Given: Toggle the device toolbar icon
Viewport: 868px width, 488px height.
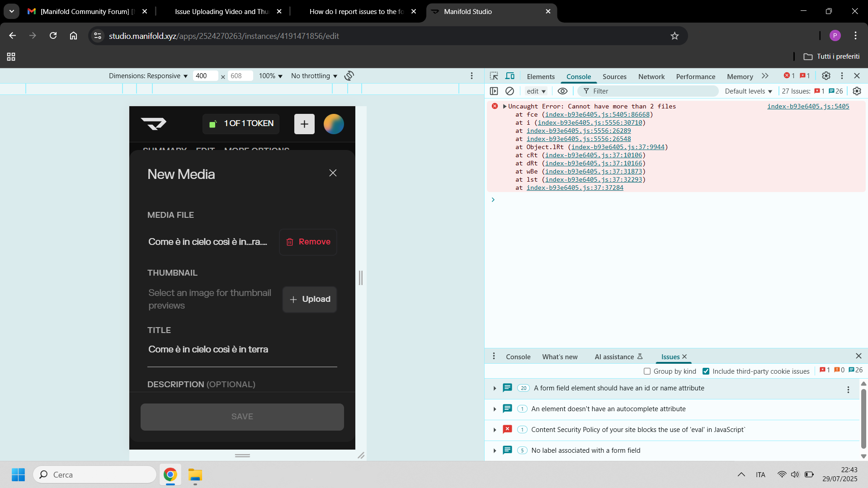Looking at the screenshot, I should tap(510, 76).
